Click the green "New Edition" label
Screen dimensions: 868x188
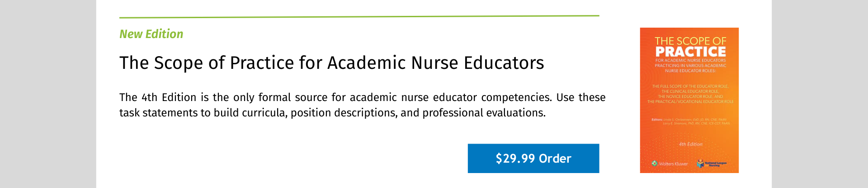[151, 34]
